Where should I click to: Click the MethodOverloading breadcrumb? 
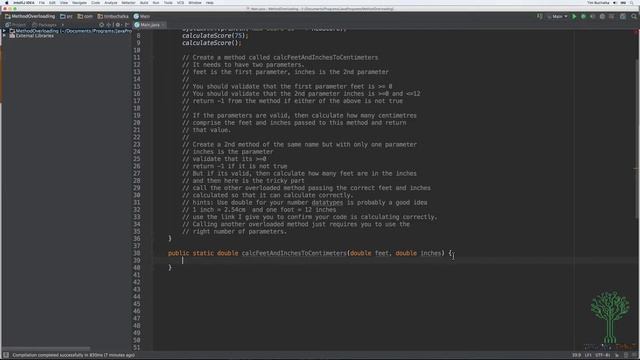point(30,16)
